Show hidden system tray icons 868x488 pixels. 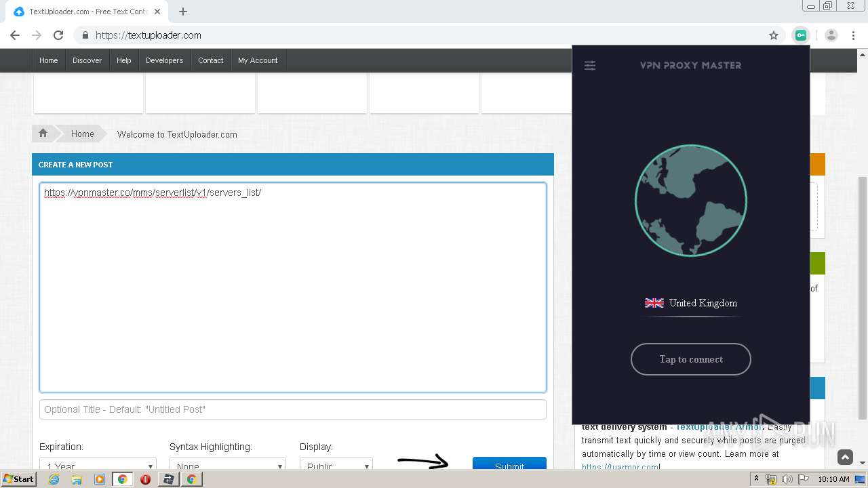(x=755, y=479)
